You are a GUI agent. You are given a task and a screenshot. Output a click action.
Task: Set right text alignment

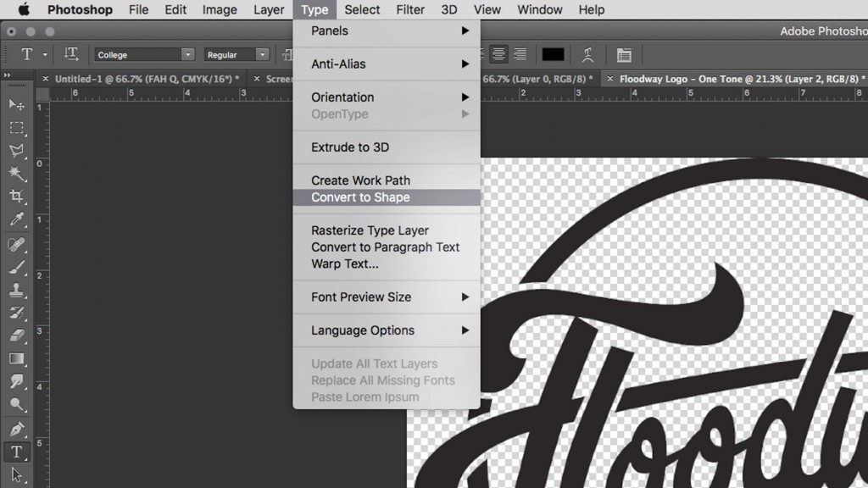[x=520, y=54]
